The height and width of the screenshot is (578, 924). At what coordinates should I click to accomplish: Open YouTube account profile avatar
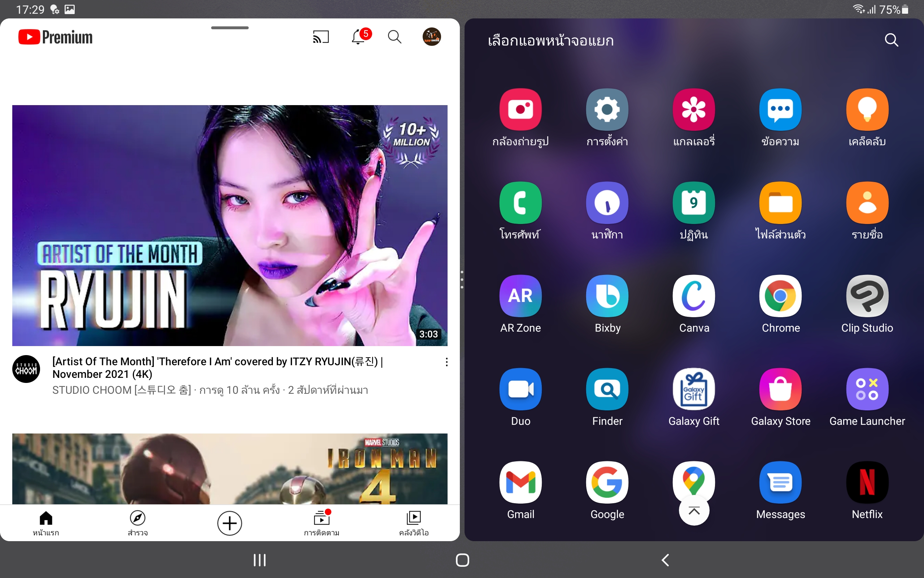click(432, 37)
